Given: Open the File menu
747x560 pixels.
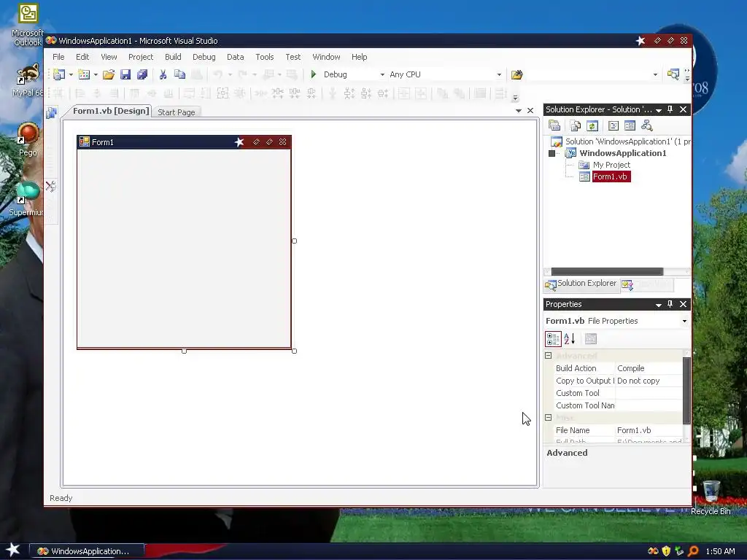Looking at the screenshot, I should click(x=58, y=57).
